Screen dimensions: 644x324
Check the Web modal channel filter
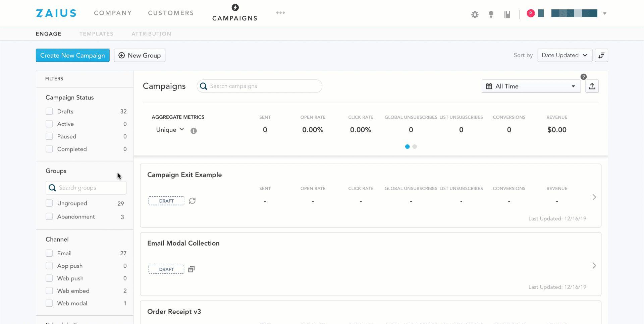[49, 303]
